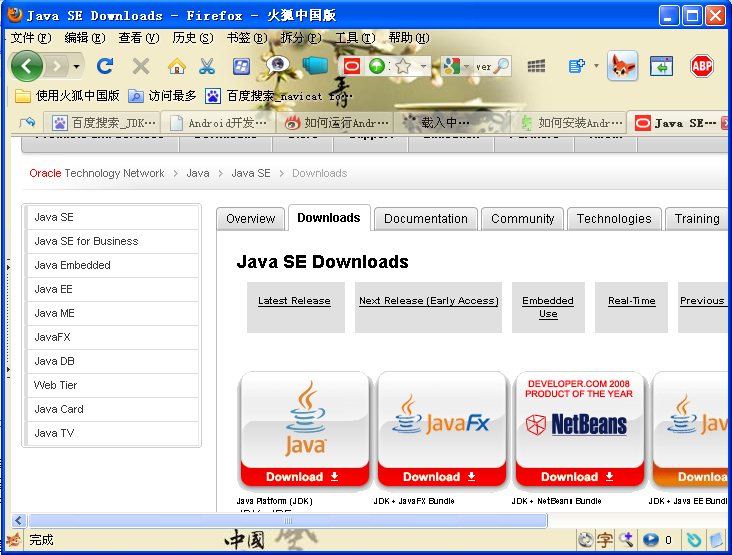Click the reload page icon
Screen dimensions: 732x555
(x=105, y=66)
